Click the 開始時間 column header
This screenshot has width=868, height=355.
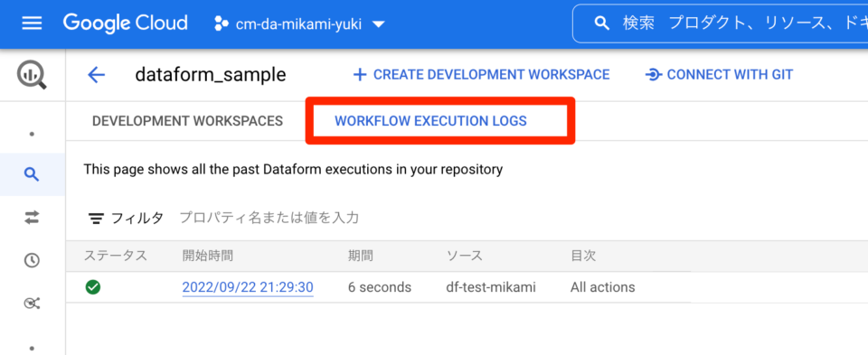click(x=208, y=256)
